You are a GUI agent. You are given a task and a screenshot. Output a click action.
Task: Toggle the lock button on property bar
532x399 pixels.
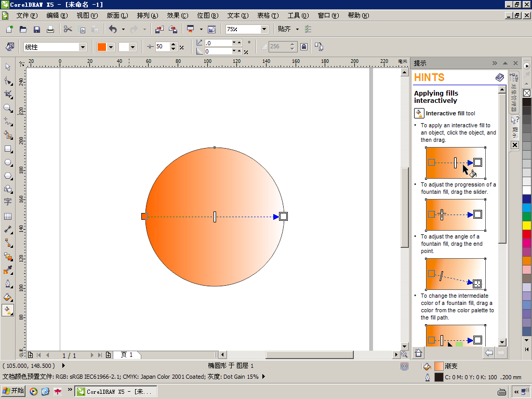pos(304,47)
